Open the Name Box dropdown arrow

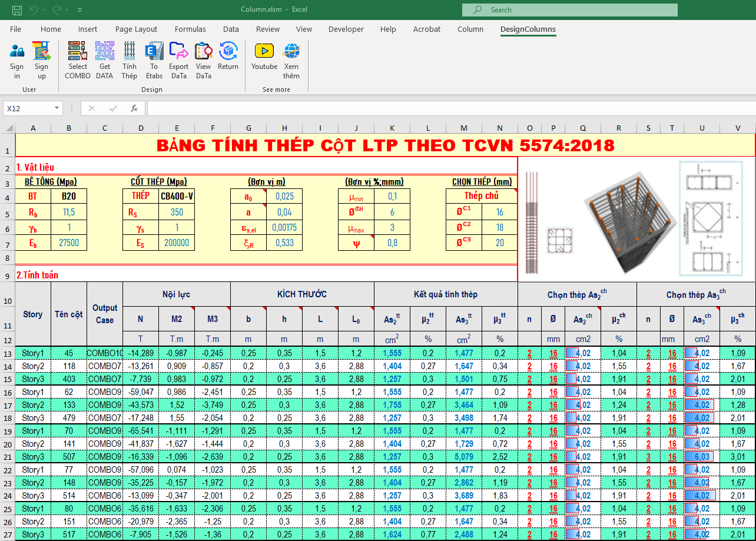[x=56, y=108]
